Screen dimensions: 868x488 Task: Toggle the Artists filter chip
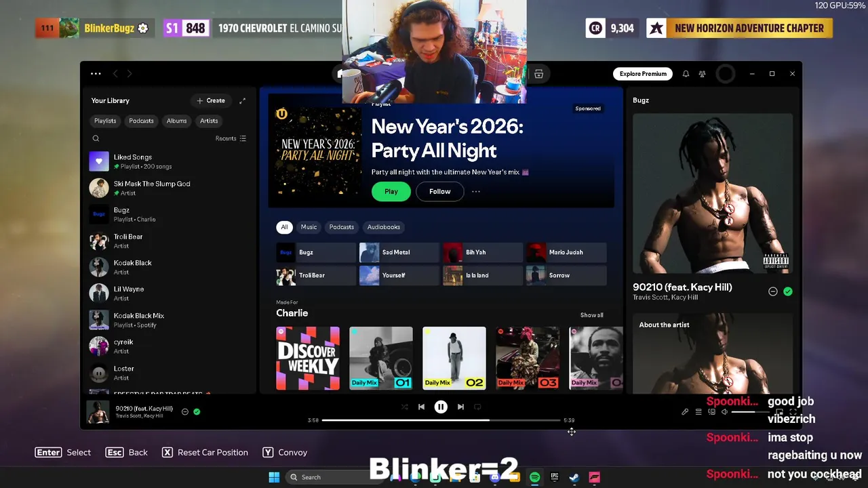point(209,121)
